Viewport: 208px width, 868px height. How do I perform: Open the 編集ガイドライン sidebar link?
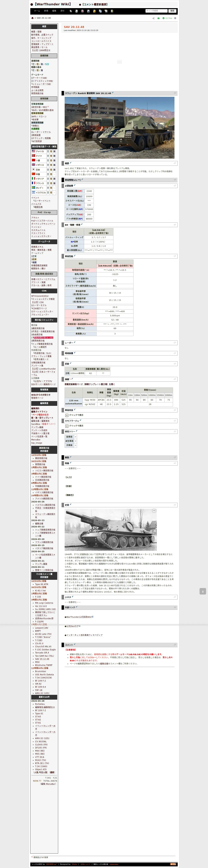pos(39,412)
